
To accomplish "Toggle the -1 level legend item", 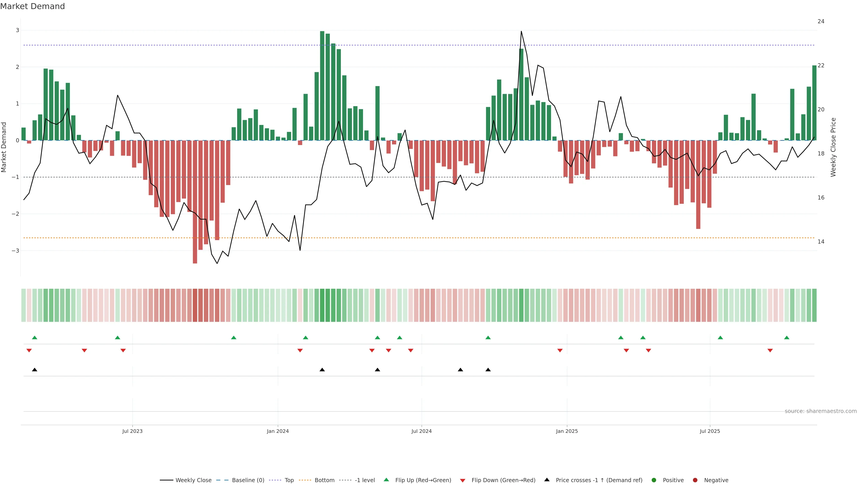I will [x=365, y=480].
